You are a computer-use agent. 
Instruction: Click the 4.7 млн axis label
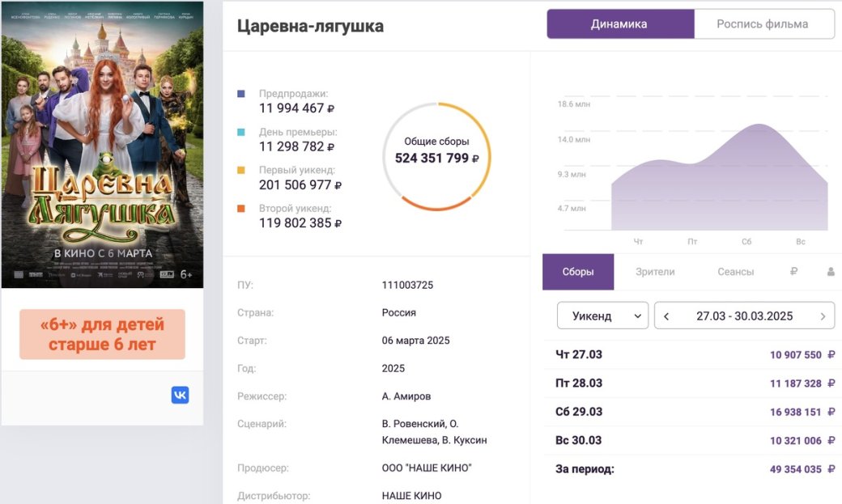[x=572, y=208]
